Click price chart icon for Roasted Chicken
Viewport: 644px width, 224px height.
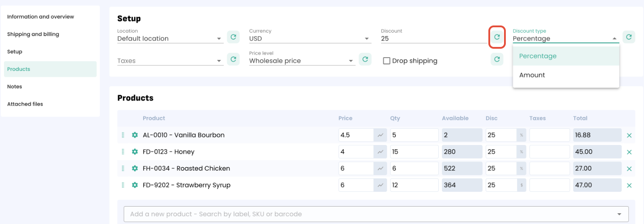(380, 169)
